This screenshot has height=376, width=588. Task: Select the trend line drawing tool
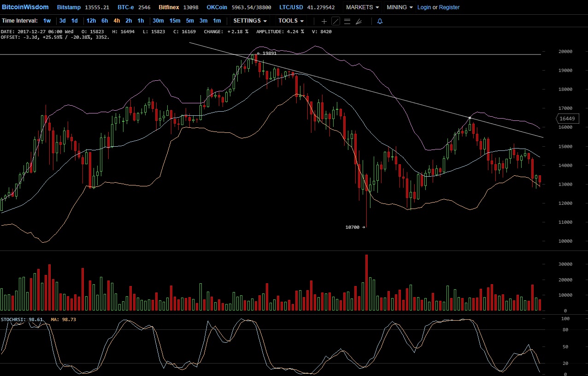[x=335, y=21]
